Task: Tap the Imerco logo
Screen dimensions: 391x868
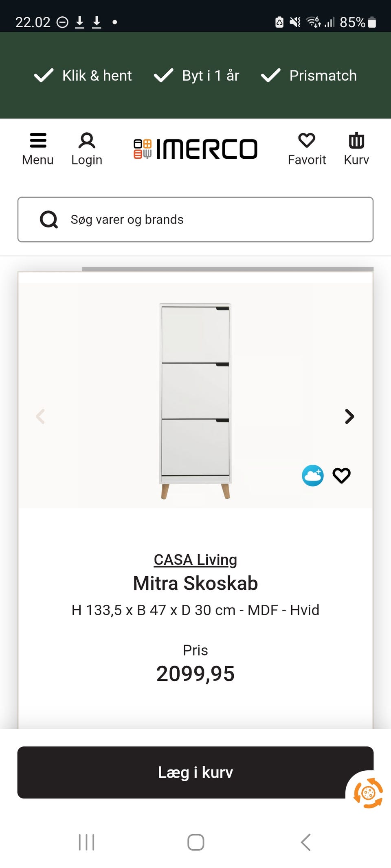Action: [195, 149]
